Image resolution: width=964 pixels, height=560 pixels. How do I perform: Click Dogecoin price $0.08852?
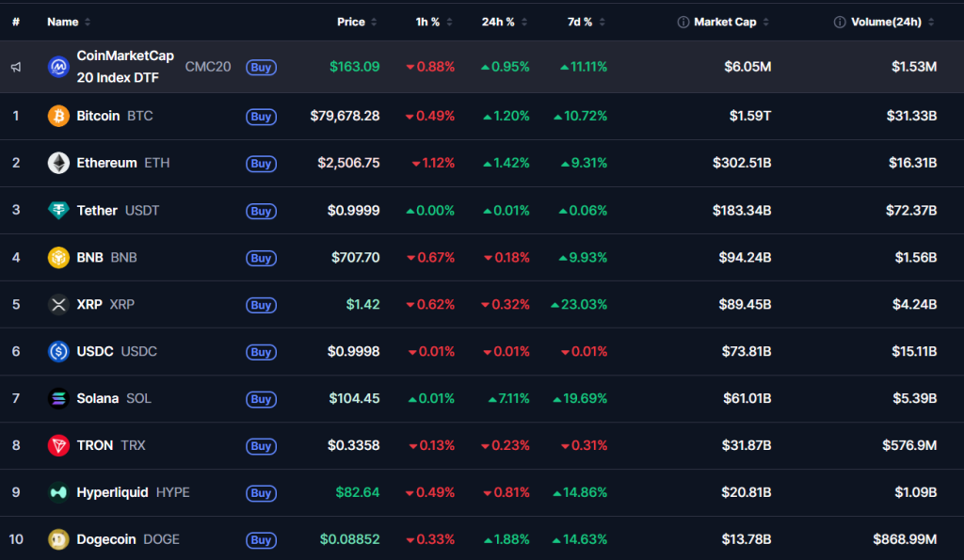pyautogui.click(x=350, y=539)
